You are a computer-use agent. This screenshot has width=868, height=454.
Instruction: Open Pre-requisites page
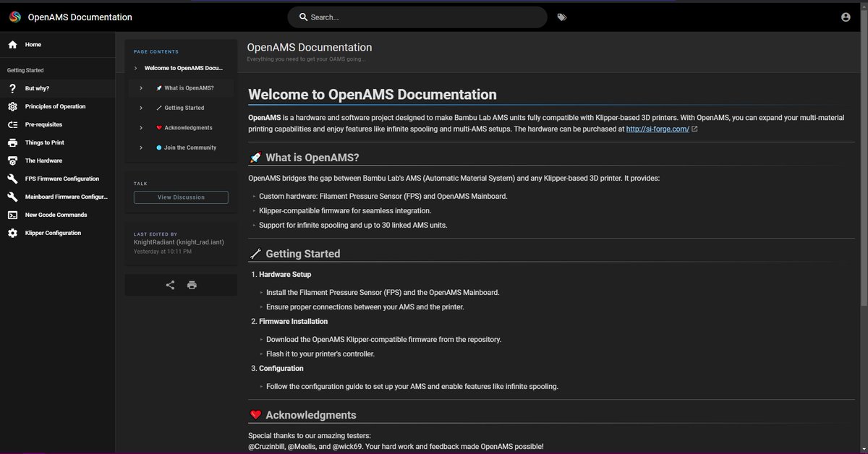(58, 124)
